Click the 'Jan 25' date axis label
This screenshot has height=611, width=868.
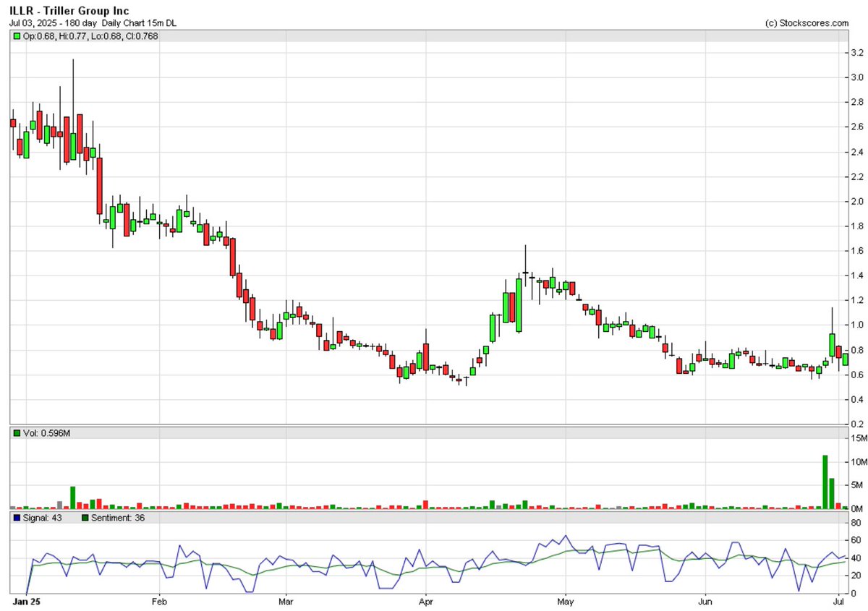point(27,601)
